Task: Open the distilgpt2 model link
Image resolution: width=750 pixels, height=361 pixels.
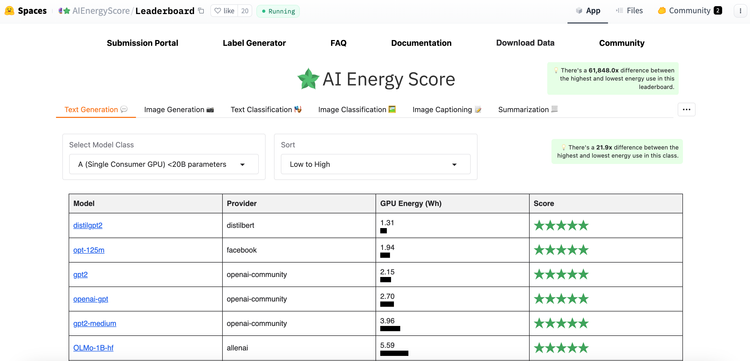Action: [x=88, y=225]
